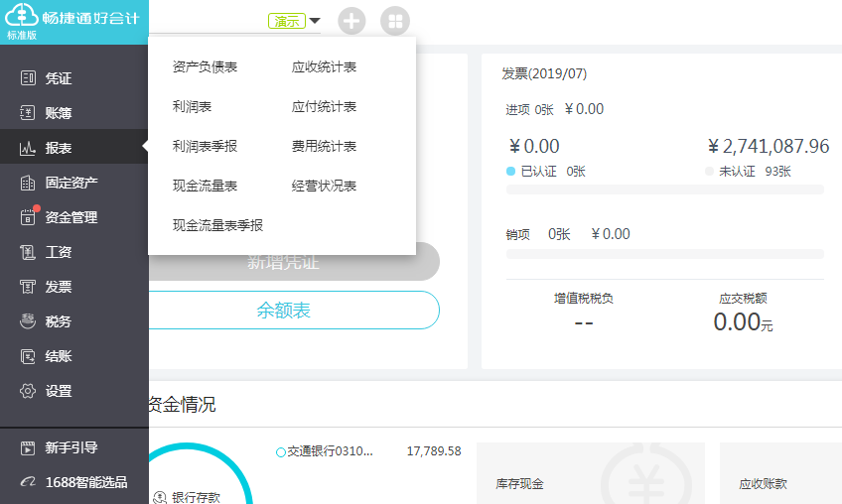Click the 1688智能选品 icon
Image resolution: width=842 pixels, height=504 pixels.
[x=28, y=482]
